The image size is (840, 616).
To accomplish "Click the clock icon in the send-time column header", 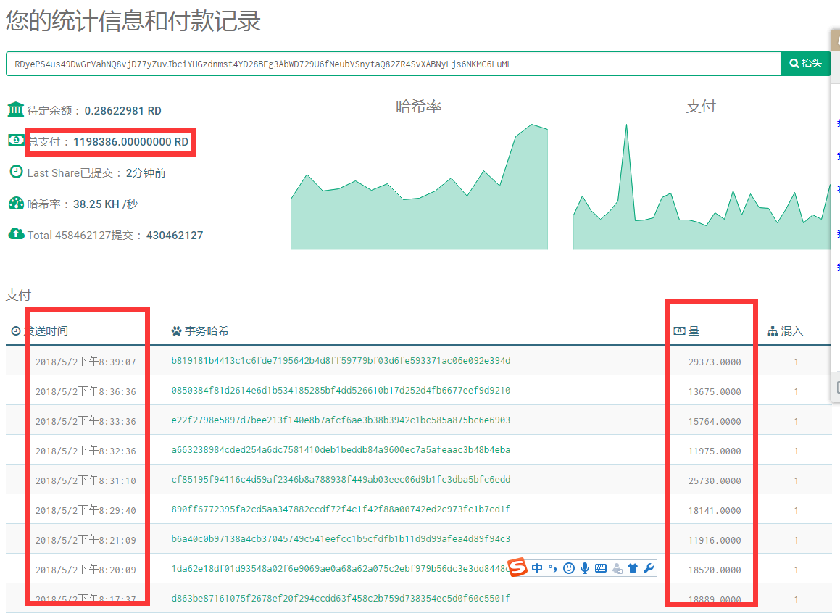I will point(16,331).
